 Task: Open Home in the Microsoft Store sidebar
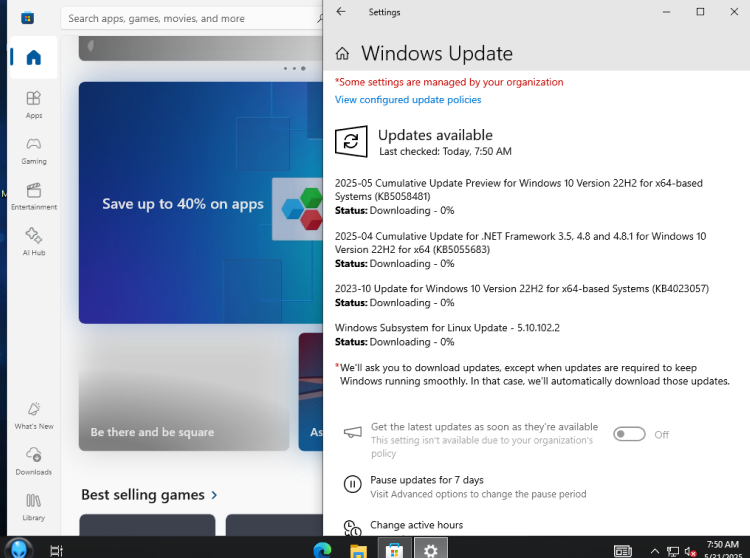coord(33,57)
